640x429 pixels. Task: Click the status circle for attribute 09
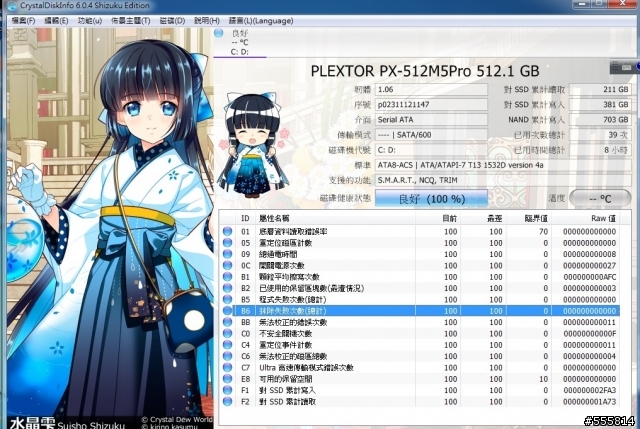(227, 254)
